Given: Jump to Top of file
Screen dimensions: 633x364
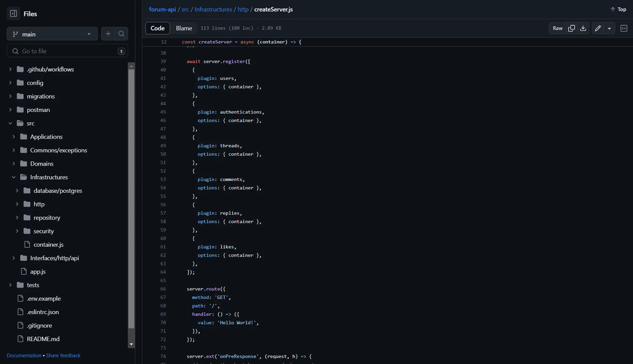Looking at the screenshot, I should 618,9.
